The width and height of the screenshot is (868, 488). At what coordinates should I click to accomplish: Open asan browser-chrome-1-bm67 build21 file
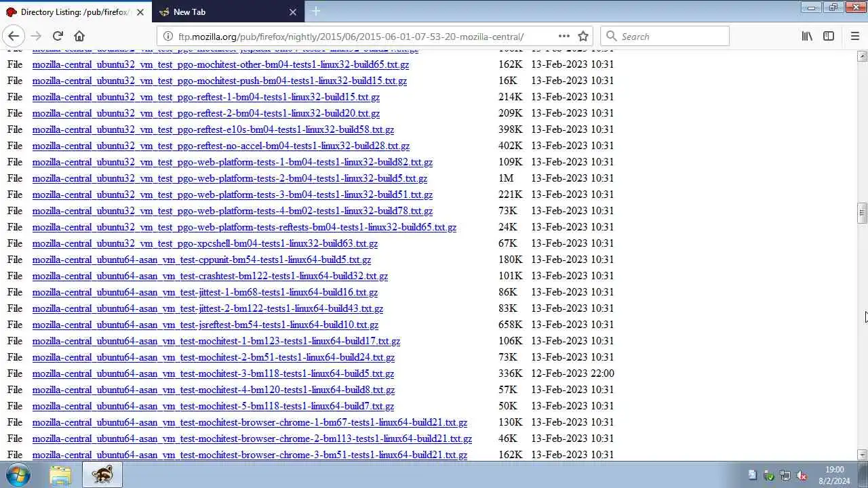(x=250, y=422)
